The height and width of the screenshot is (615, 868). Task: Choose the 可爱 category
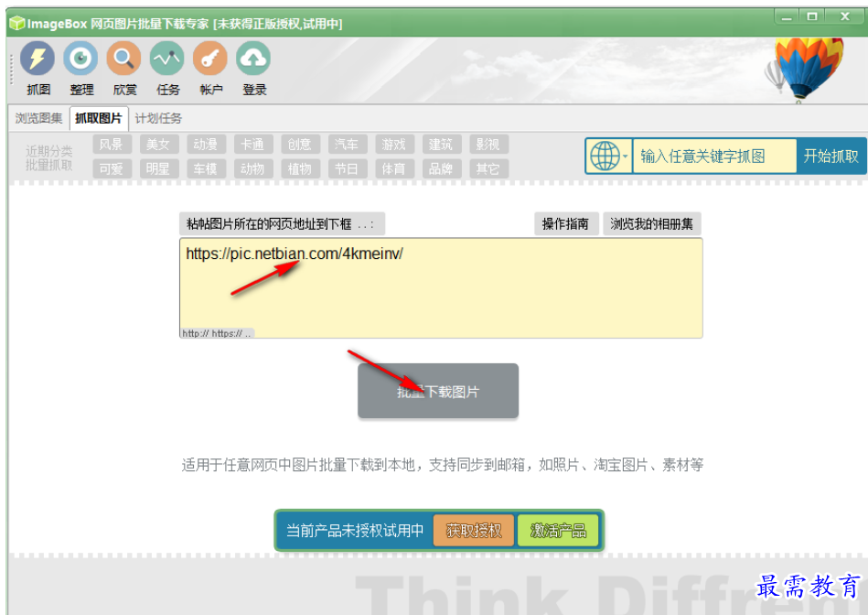pyautogui.click(x=112, y=168)
